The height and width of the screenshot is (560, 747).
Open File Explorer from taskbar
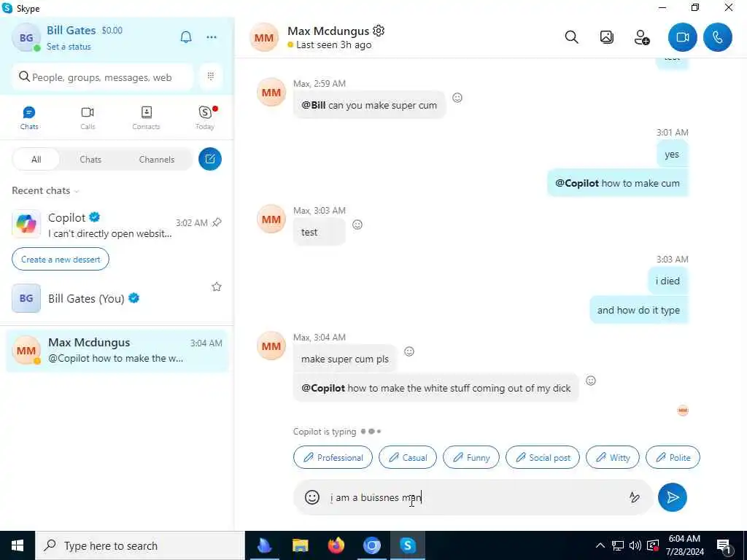pos(300,545)
